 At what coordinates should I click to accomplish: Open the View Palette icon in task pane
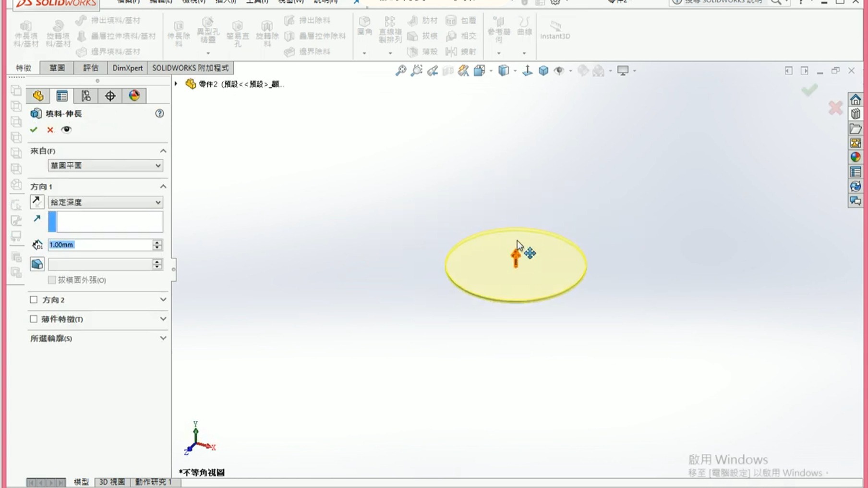click(x=856, y=143)
